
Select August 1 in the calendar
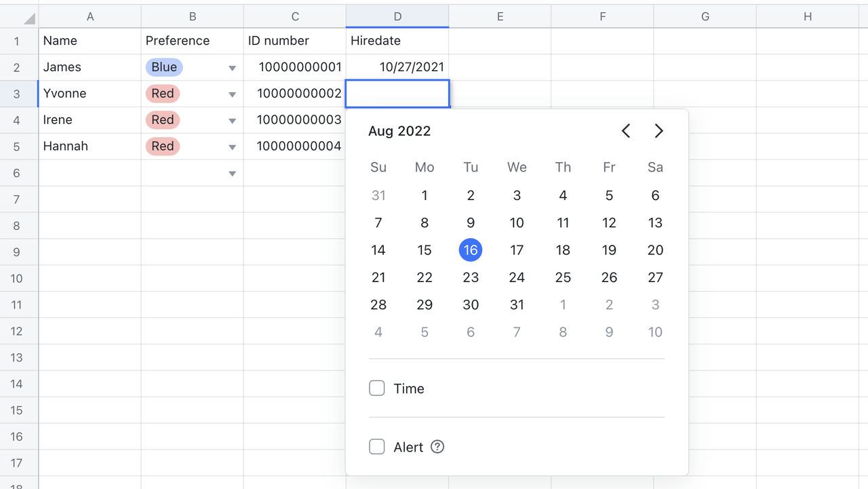[x=425, y=196]
